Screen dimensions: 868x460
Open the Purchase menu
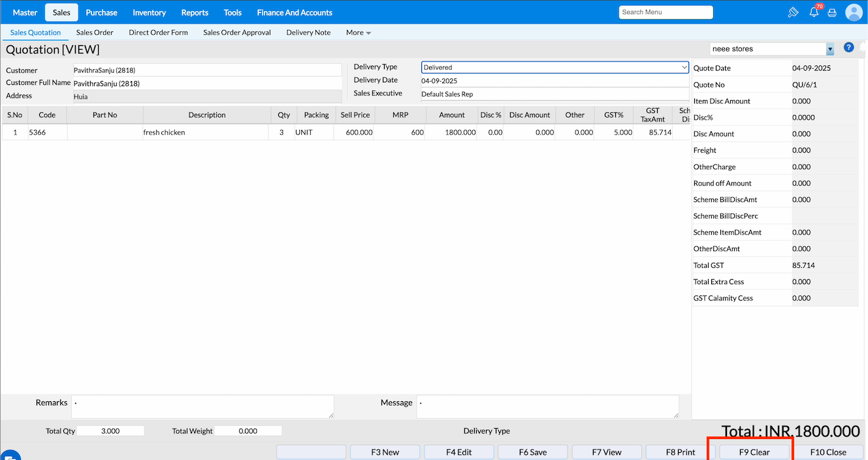(x=101, y=12)
